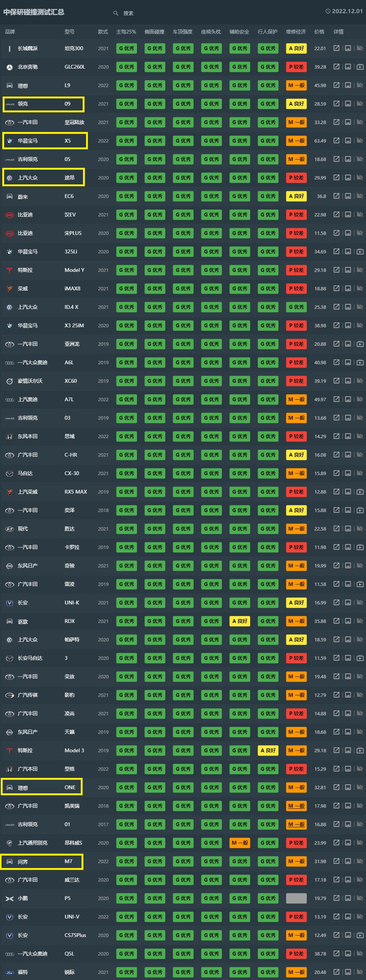View the image icon for A7L
Screen dimensions: 366x980
point(348,399)
